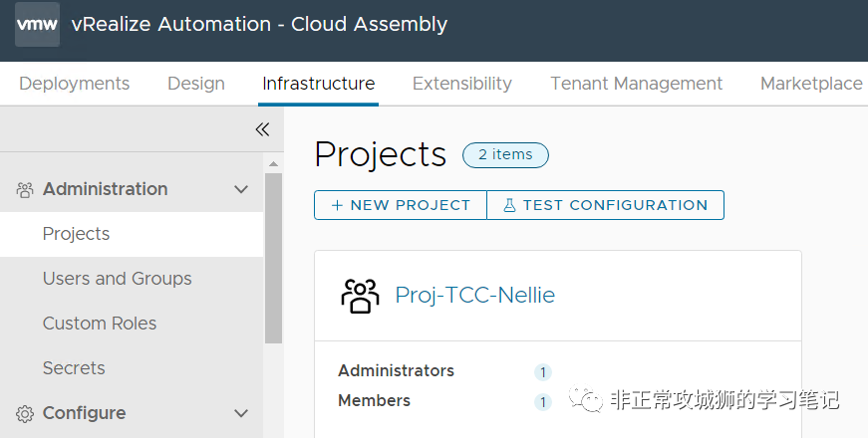
Task: Click the Configure gear icon
Action: [x=25, y=413]
